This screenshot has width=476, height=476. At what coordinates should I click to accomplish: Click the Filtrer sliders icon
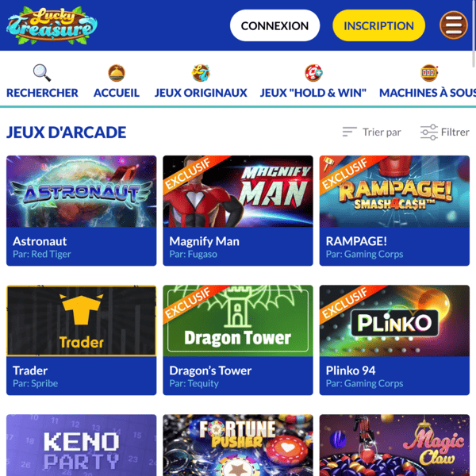428,132
